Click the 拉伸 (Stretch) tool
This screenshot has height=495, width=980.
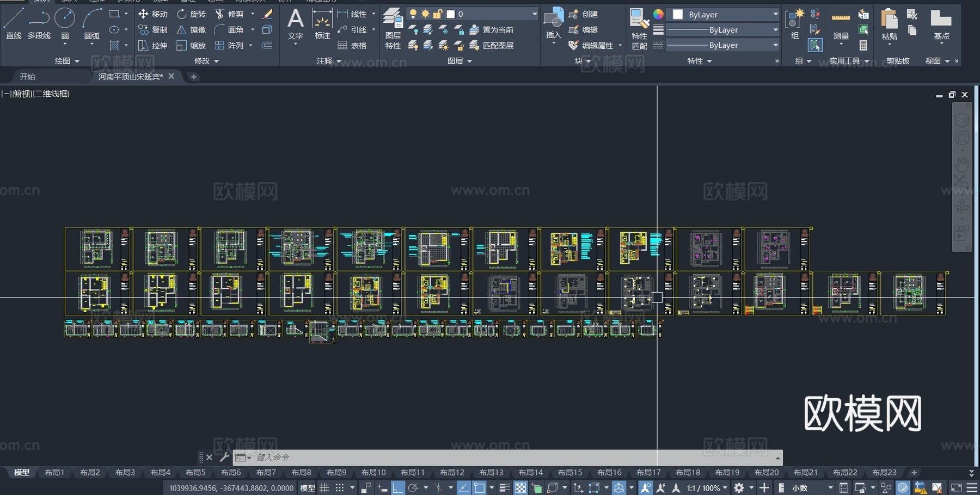click(153, 45)
